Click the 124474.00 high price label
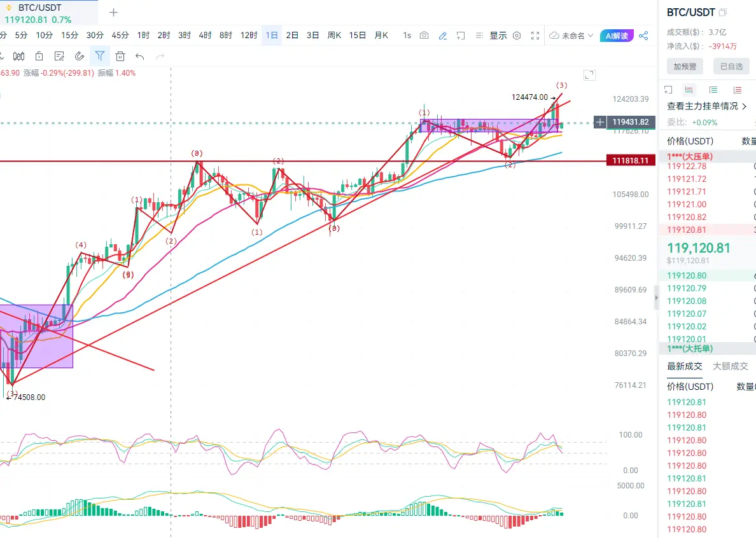Image resolution: width=756 pixels, height=538 pixels. click(x=529, y=97)
